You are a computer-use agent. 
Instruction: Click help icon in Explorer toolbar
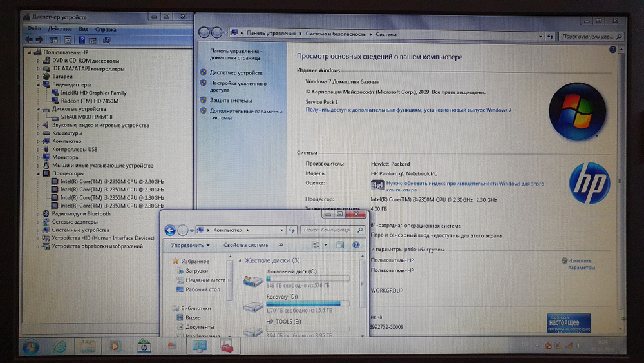click(355, 245)
